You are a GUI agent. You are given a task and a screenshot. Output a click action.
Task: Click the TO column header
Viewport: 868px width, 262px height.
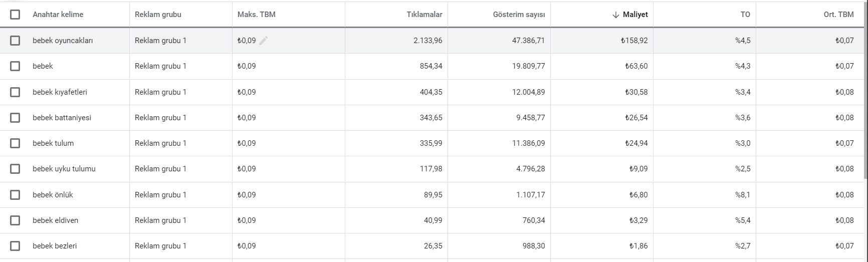coord(745,15)
